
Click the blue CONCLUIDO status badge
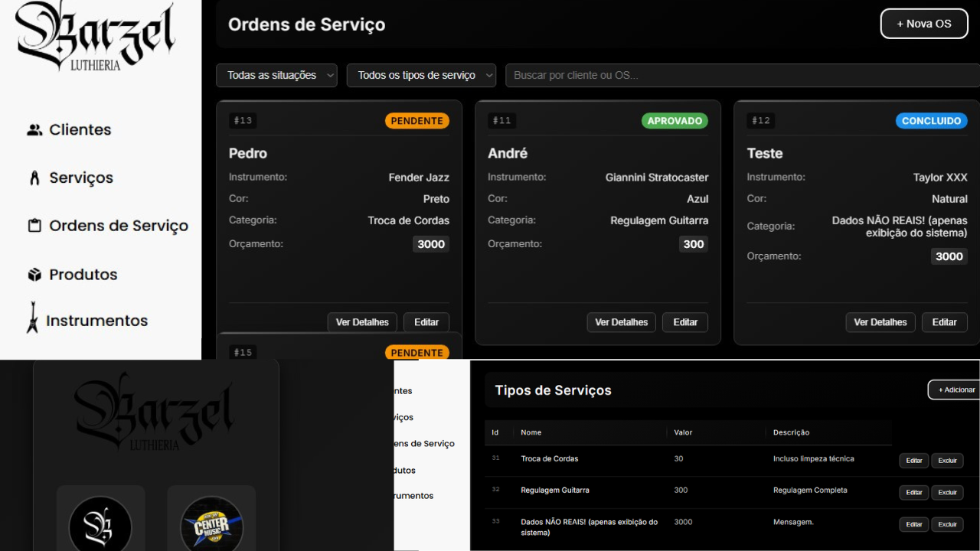pos(931,121)
